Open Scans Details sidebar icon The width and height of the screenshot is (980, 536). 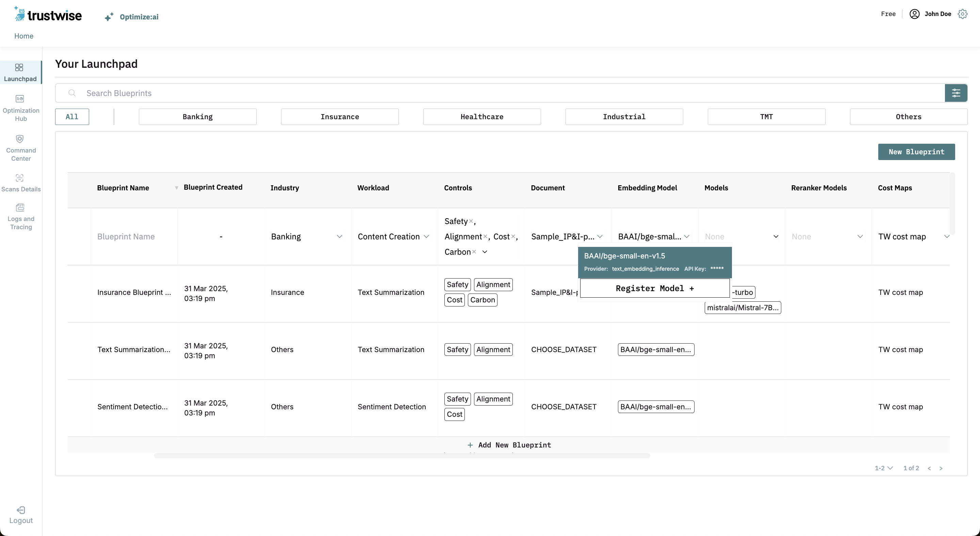pyautogui.click(x=20, y=178)
